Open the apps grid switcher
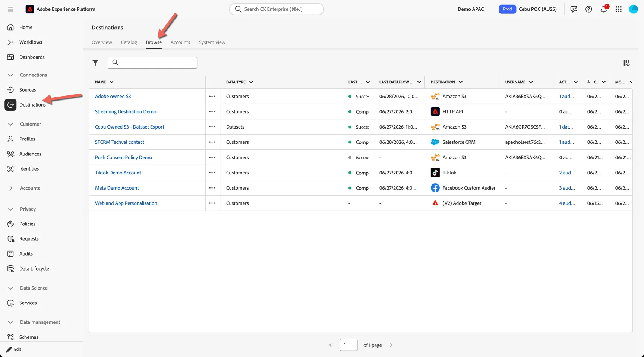644x357 pixels. pyautogui.click(x=618, y=9)
